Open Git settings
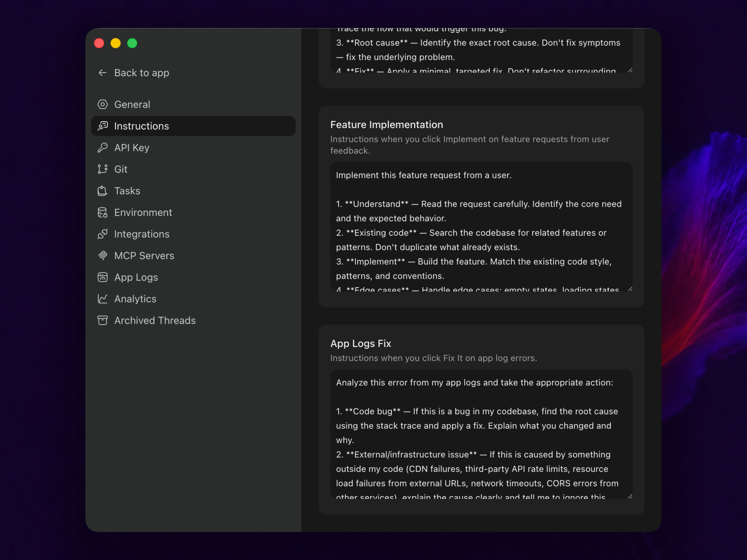 tap(193, 169)
